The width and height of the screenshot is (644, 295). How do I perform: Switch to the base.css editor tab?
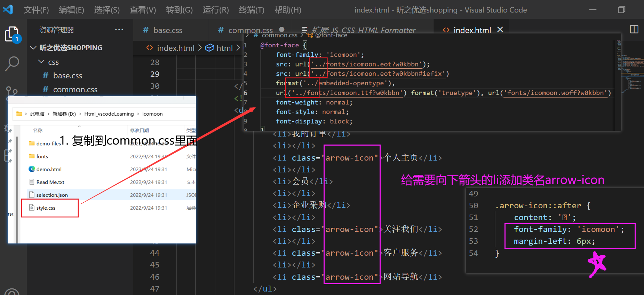(168, 30)
